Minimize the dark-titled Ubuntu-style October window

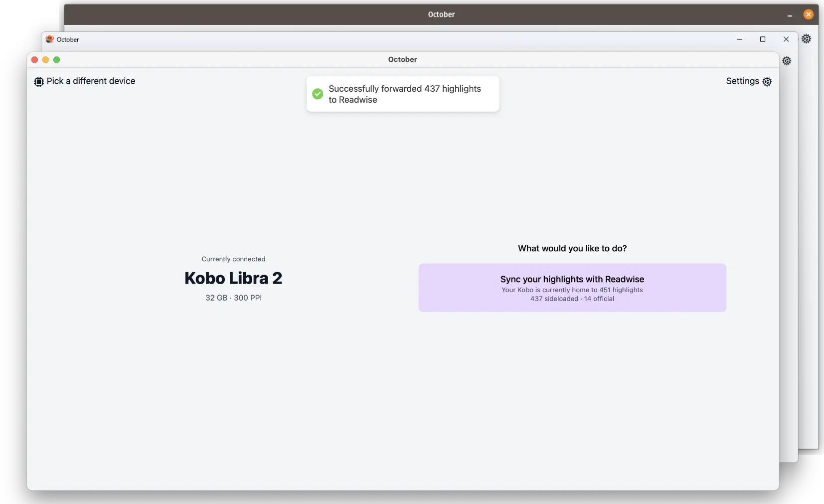(790, 15)
